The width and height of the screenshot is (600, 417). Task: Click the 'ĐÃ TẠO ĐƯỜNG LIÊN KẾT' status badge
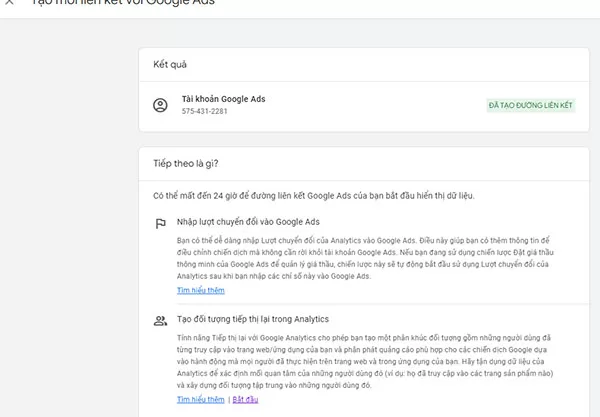tap(531, 105)
